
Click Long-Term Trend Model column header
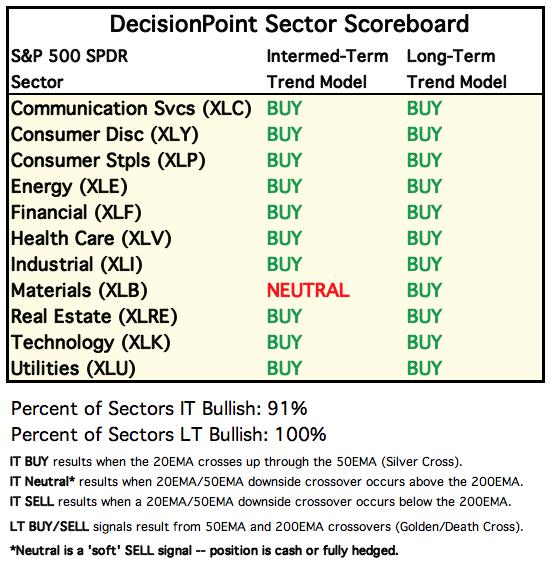(x=457, y=69)
